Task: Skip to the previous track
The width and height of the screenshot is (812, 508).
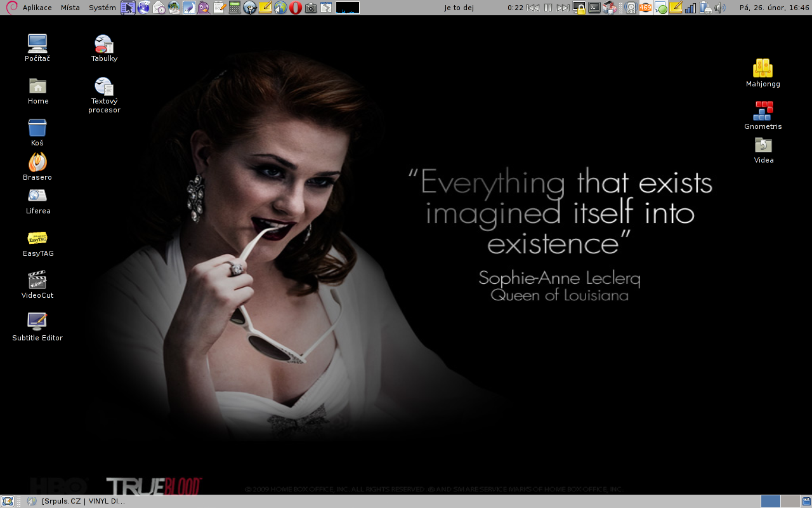Action: pos(533,8)
